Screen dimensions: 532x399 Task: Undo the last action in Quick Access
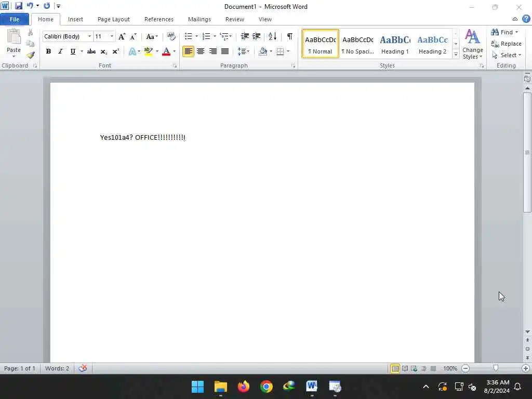[x=30, y=6]
